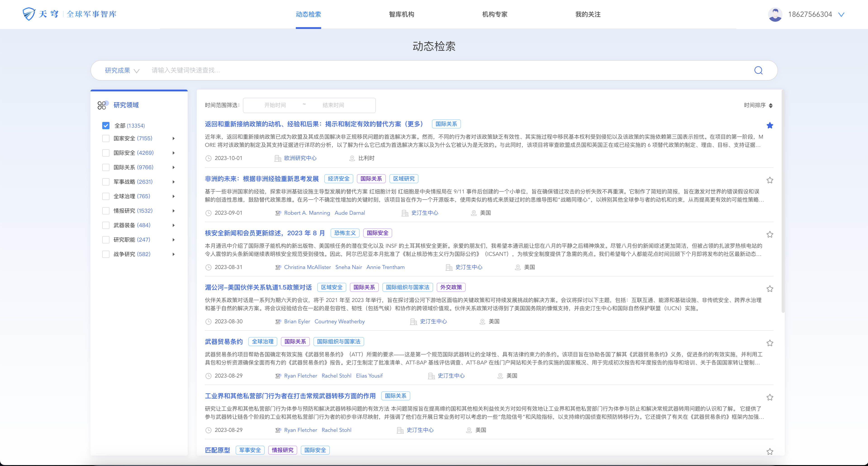Image resolution: width=868 pixels, height=466 pixels.
Task: Star the 工业界和其他私营部门 article
Action: pyautogui.click(x=770, y=397)
